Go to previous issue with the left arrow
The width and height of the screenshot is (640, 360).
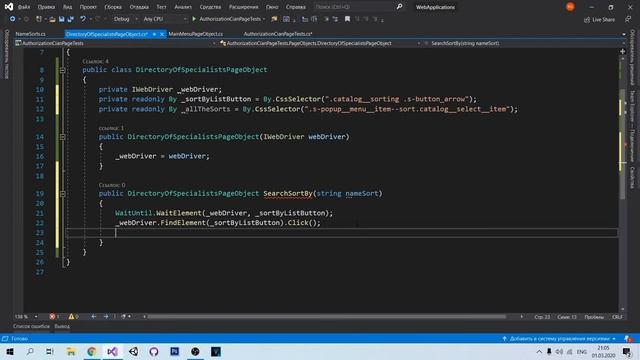coord(93,317)
